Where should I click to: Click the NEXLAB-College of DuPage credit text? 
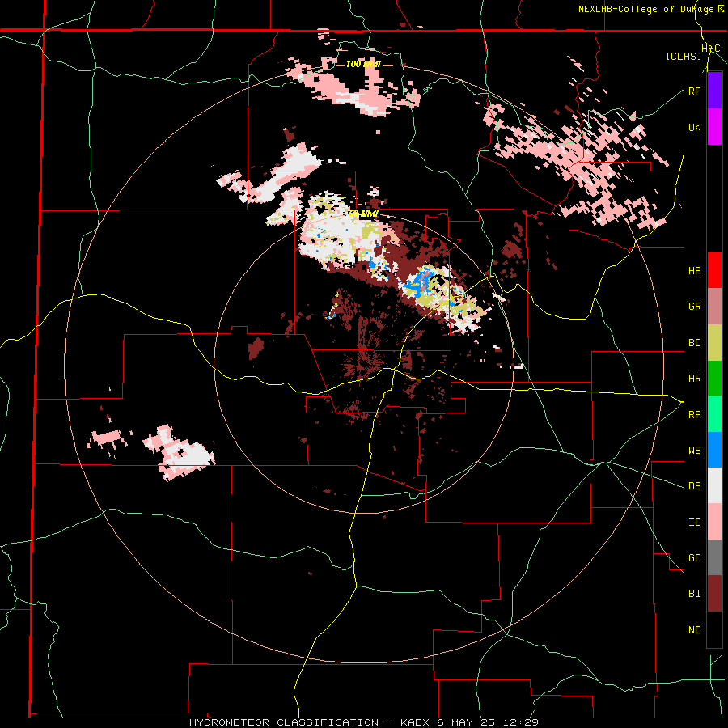(646, 9)
